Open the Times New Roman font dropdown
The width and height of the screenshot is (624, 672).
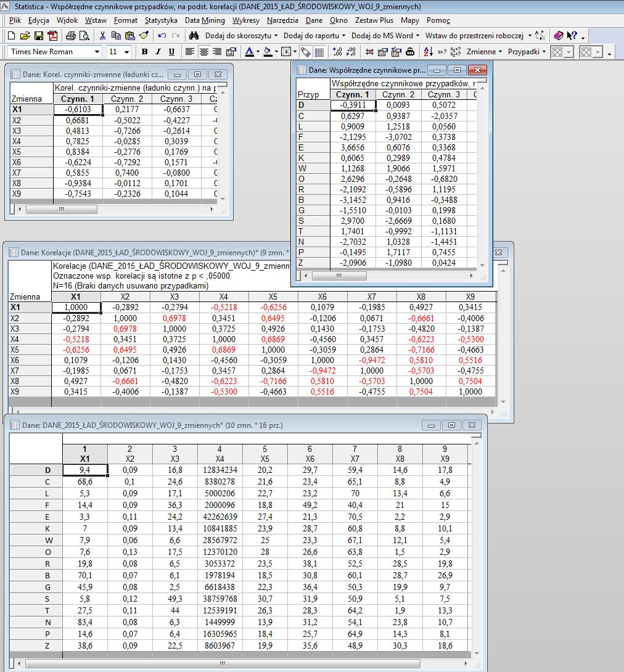pos(97,52)
